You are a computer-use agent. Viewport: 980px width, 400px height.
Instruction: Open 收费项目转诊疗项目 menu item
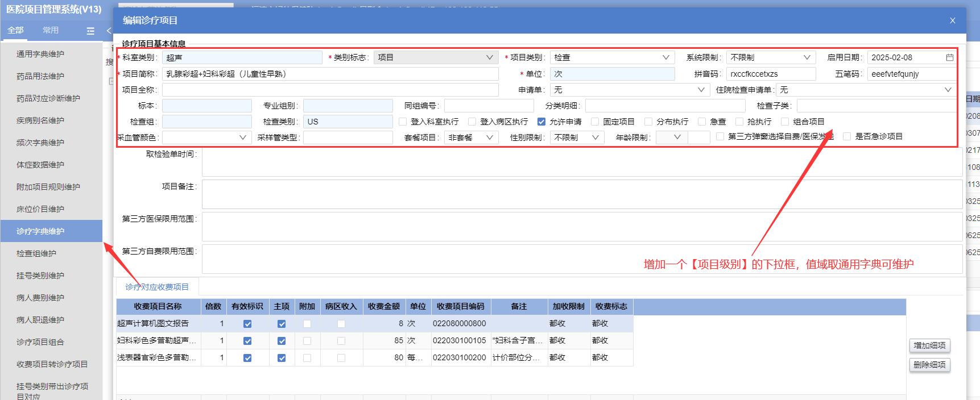(x=51, y=364)
